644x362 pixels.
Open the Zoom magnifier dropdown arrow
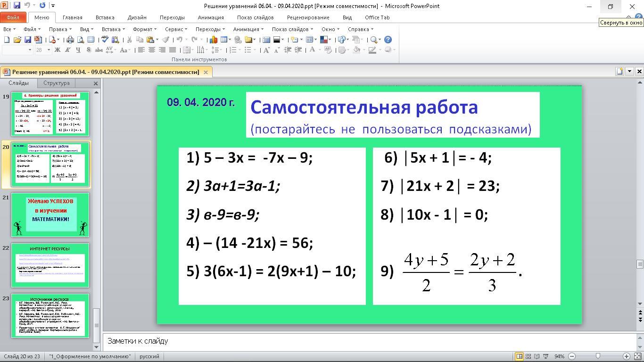tap(379, 40)
